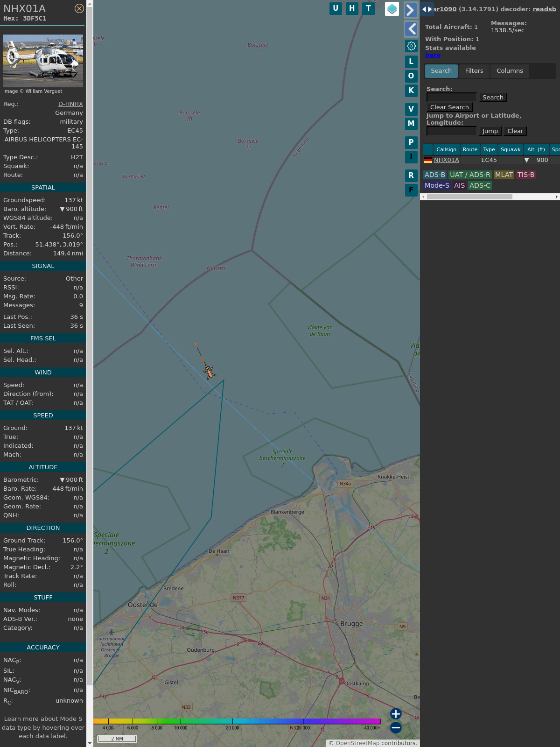Sort table by Route column
The image size is (560, 747).
[x=470, y=149]
